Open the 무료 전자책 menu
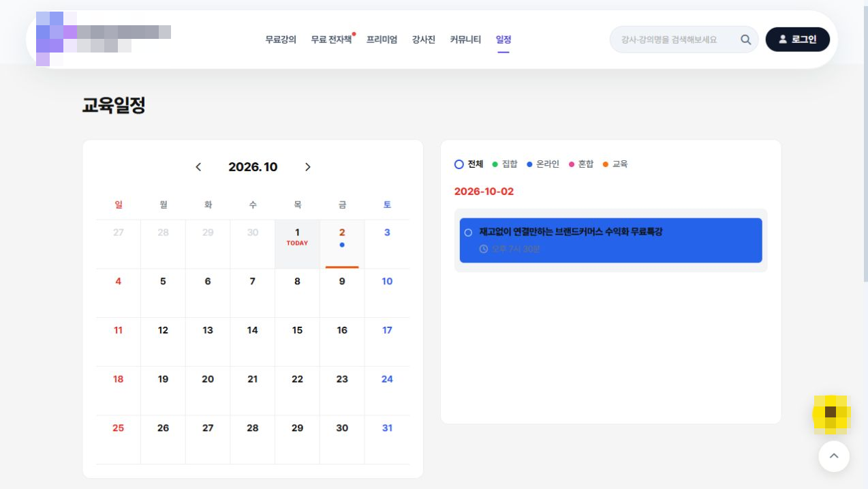Image resolution: width=868 pixels, height=489 pixels. pyautogui.click(x=332, y=40)
